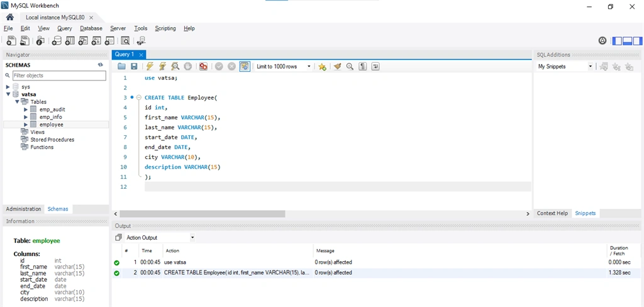Open the Find magnifier in editor toolbar

pos(350,67)
